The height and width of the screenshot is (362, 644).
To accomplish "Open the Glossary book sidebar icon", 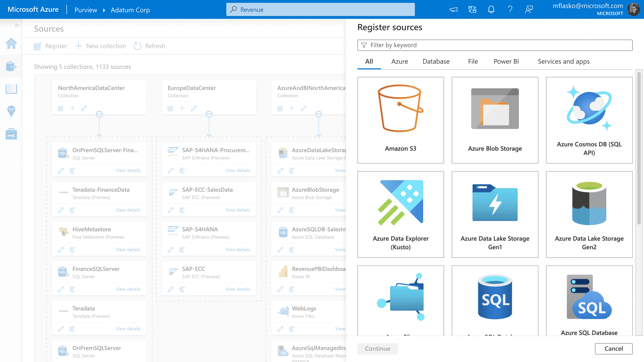I will [x=11, y=89].
